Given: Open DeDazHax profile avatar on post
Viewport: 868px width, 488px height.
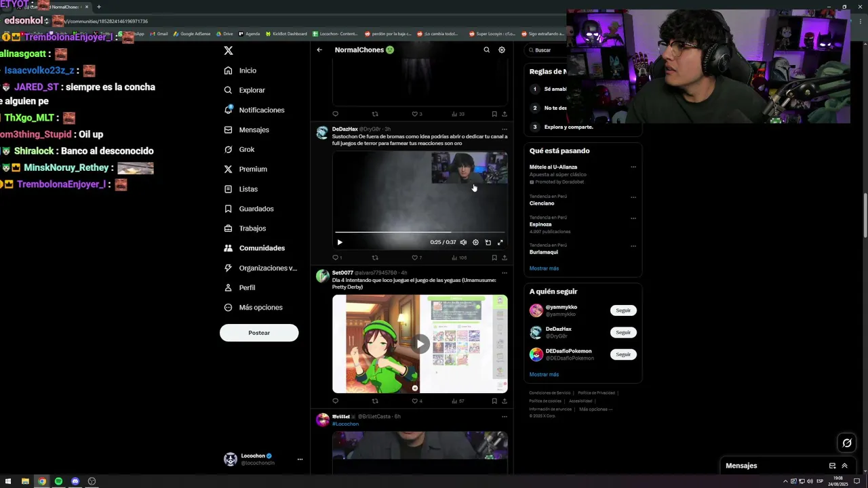Looking at the screenshot, I should point(322,133).
